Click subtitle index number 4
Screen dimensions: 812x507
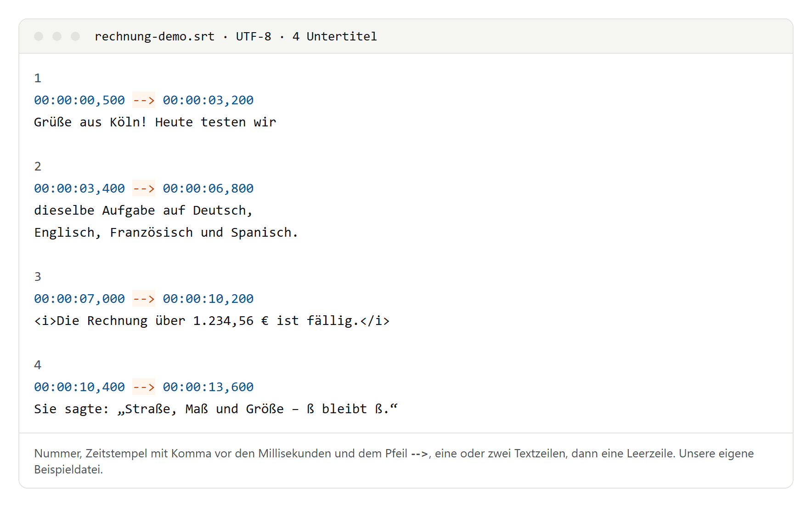38,365
